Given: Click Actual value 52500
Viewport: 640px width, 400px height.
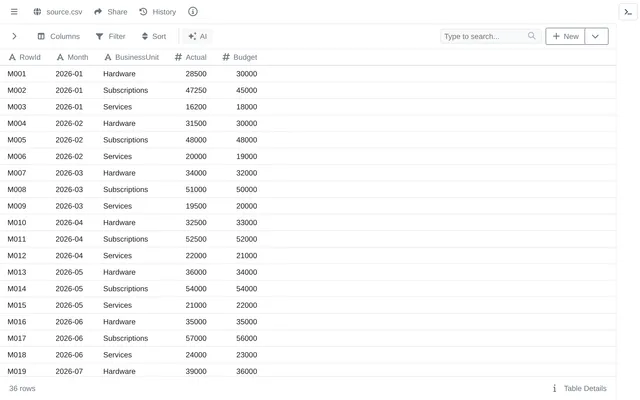Looking at the screenshot, I should (x=196, y=239).
